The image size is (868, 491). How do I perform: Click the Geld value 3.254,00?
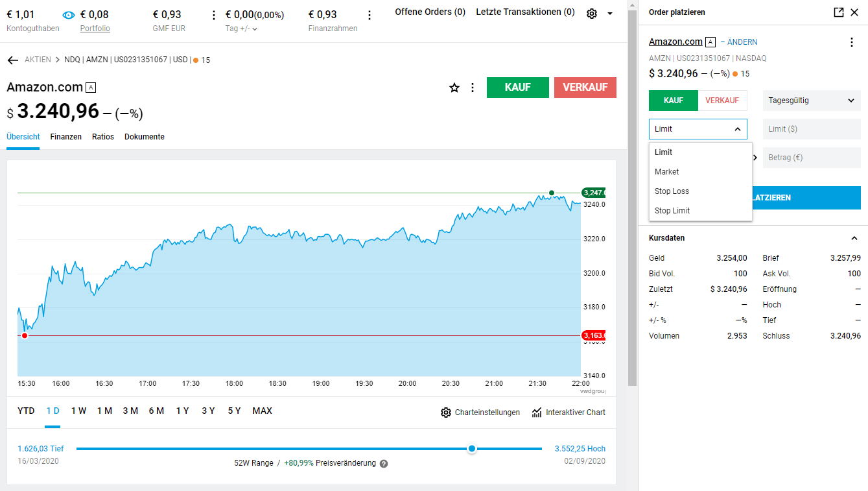tap(732, 258)
